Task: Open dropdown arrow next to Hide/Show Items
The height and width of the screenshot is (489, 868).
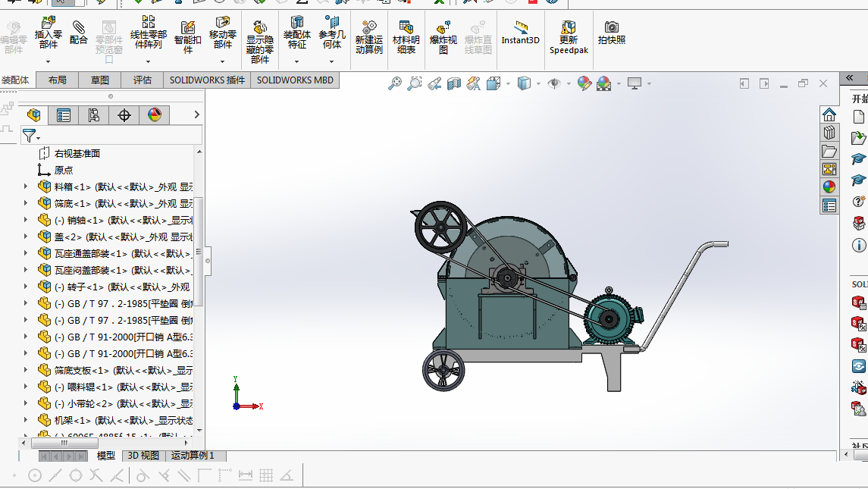Action: (569, 84)
